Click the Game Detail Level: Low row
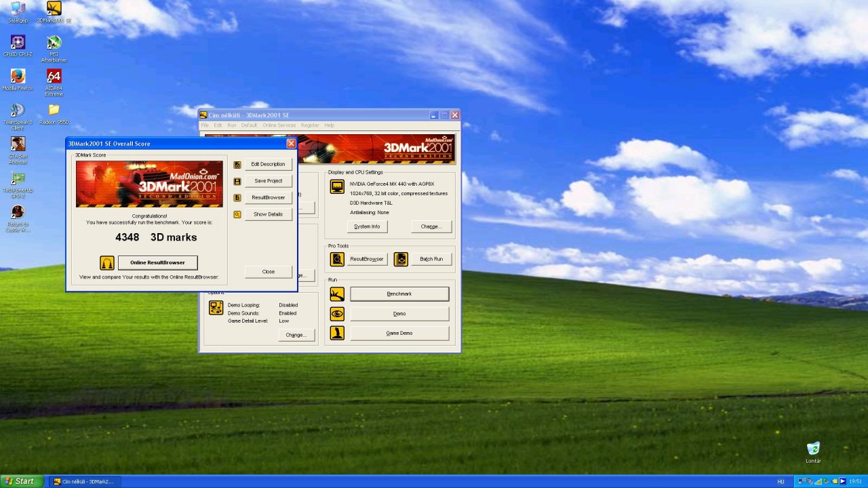The width and height of the screenshot is (868, 488). (258, 321)
